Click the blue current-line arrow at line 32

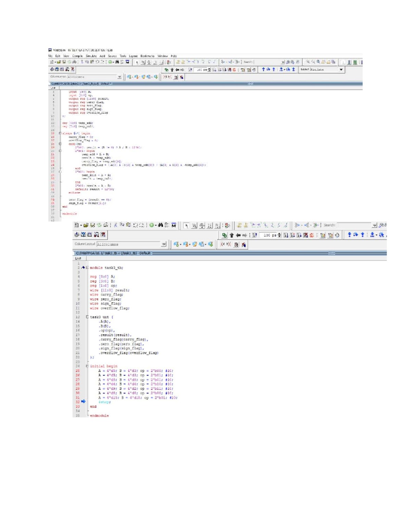pyautogui.click(x=83, y=401)
